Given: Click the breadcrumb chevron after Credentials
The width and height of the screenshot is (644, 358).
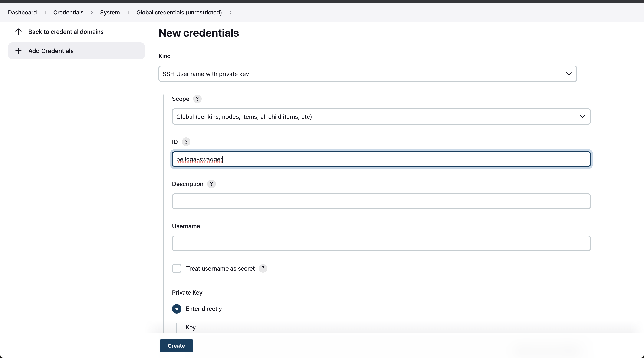Looking at the screenshot, I should [92, 13].
